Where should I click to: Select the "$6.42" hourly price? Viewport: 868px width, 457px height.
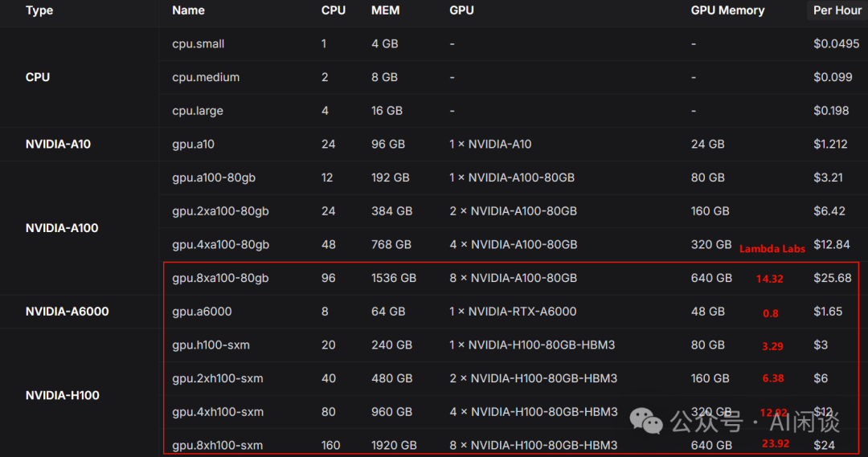[829, 211]
